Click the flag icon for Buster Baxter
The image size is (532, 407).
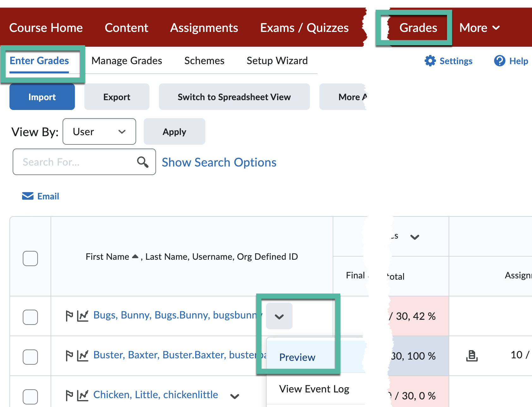(69, 355)
